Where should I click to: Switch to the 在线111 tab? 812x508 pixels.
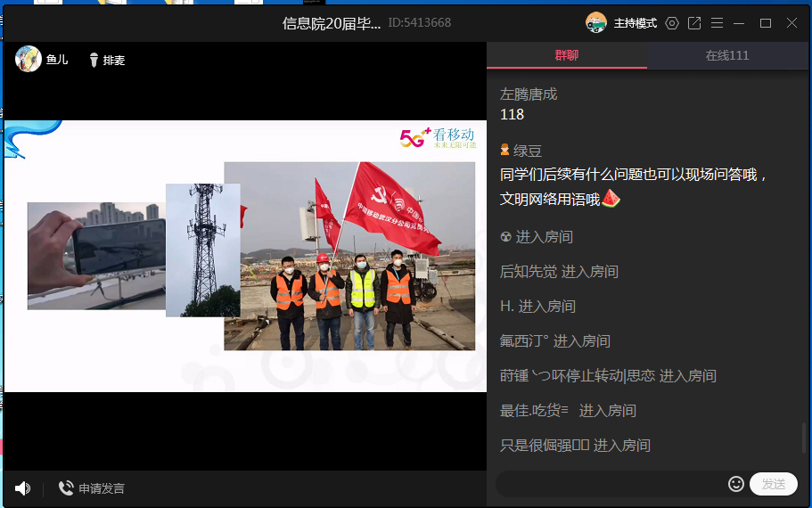[727, 55]
